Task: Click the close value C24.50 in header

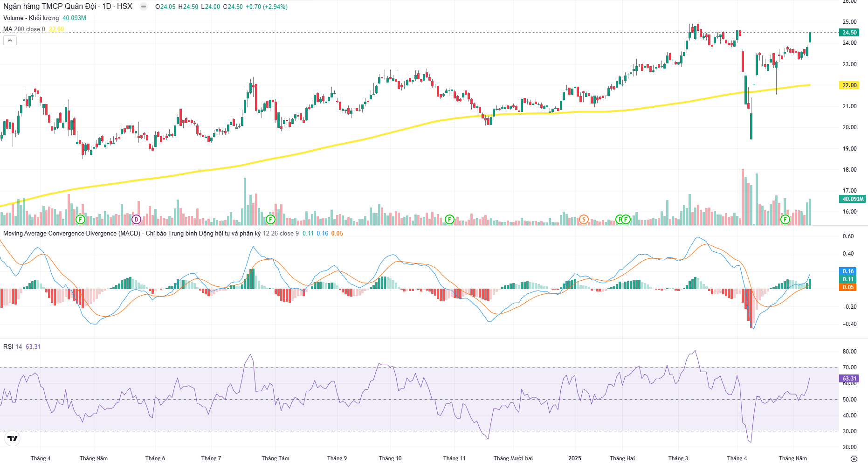Action: click(x=233, y=7)
